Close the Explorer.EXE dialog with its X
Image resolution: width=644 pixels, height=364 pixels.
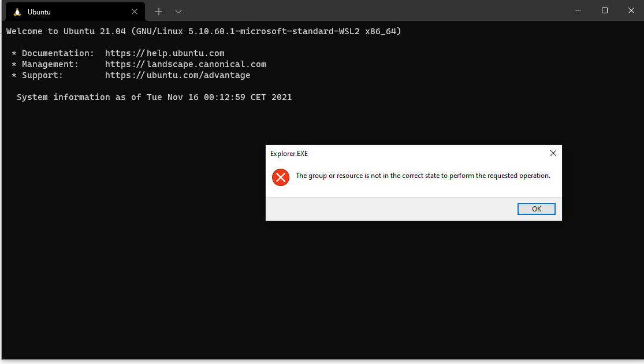point(553,153)
